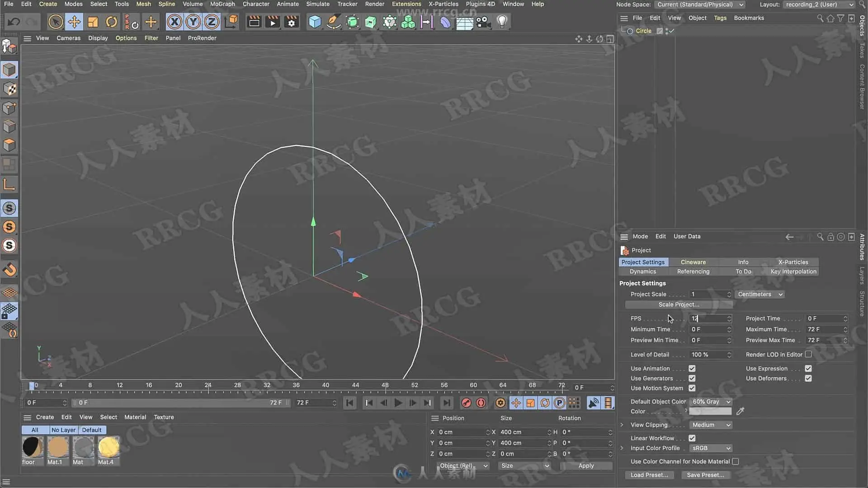
Task: Select the Rotate tool
Action: (x=112, y=22)
